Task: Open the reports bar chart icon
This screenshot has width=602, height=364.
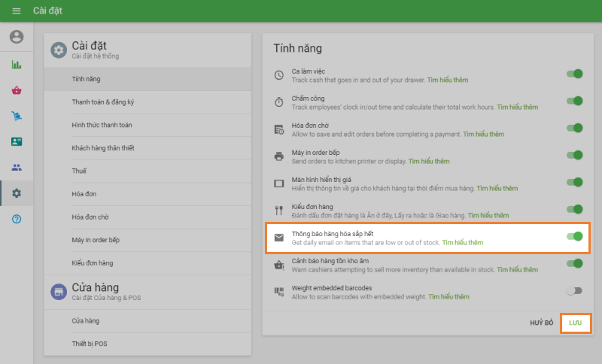Action: point(17,65)
